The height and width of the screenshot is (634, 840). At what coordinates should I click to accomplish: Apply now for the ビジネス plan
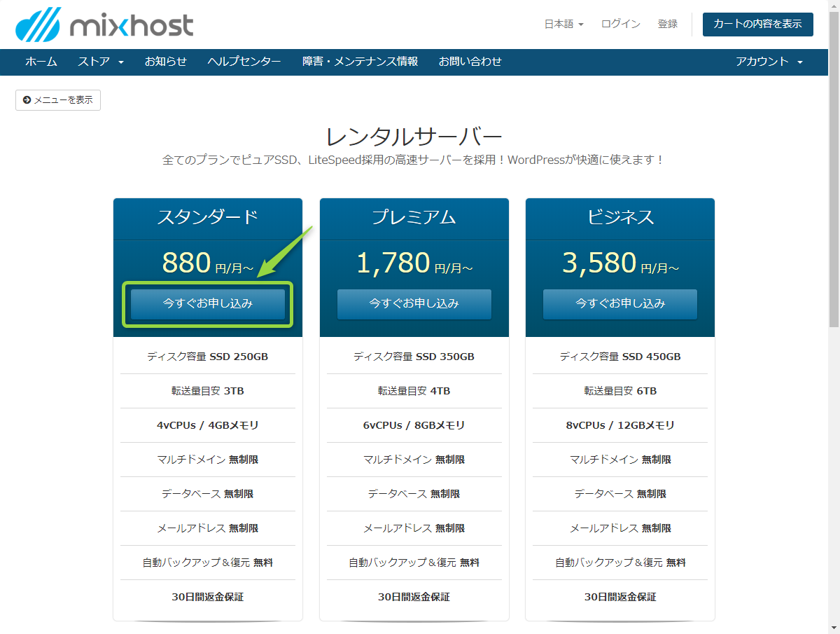[620, 304]
